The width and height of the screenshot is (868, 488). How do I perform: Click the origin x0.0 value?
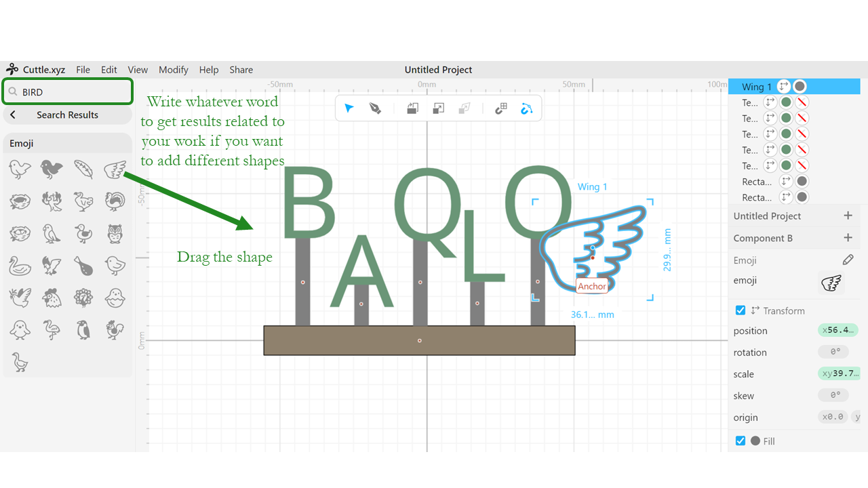pos(833,417)
